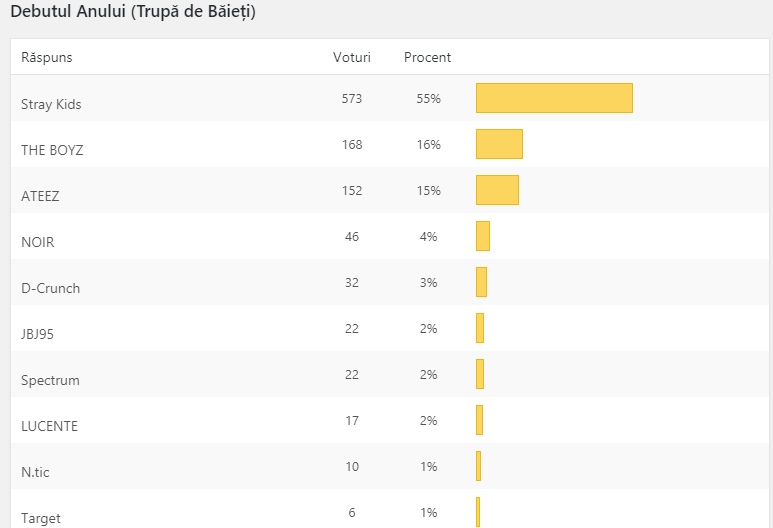773x528 pixels.
Task: Click the ATEEZ yellow result bar
Action: pyautogui.click(x=497, y=190)
